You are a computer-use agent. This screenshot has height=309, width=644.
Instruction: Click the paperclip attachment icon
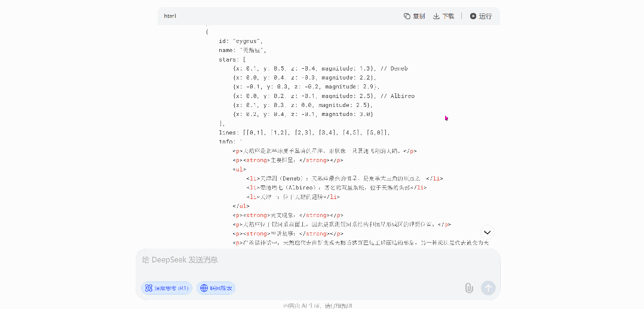pos(469,288)
